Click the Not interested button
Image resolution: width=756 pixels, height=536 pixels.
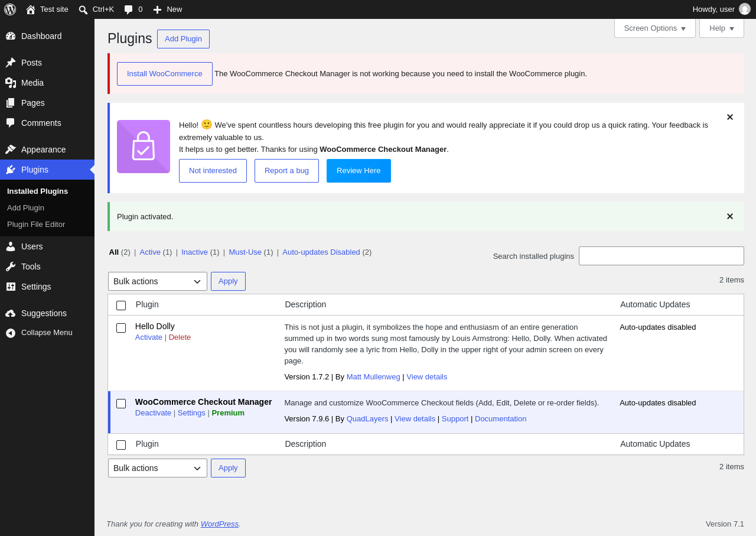click(x=213, y=171)
